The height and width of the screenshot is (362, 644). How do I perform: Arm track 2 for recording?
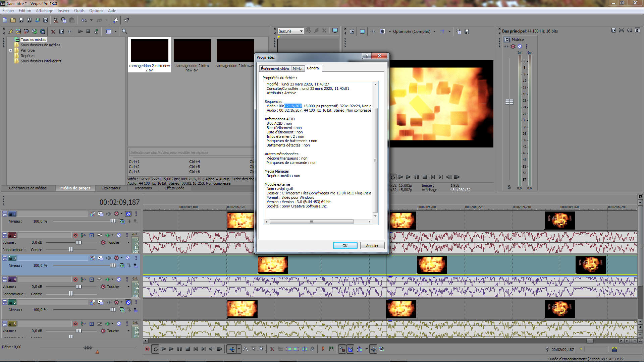coord(75,235)
